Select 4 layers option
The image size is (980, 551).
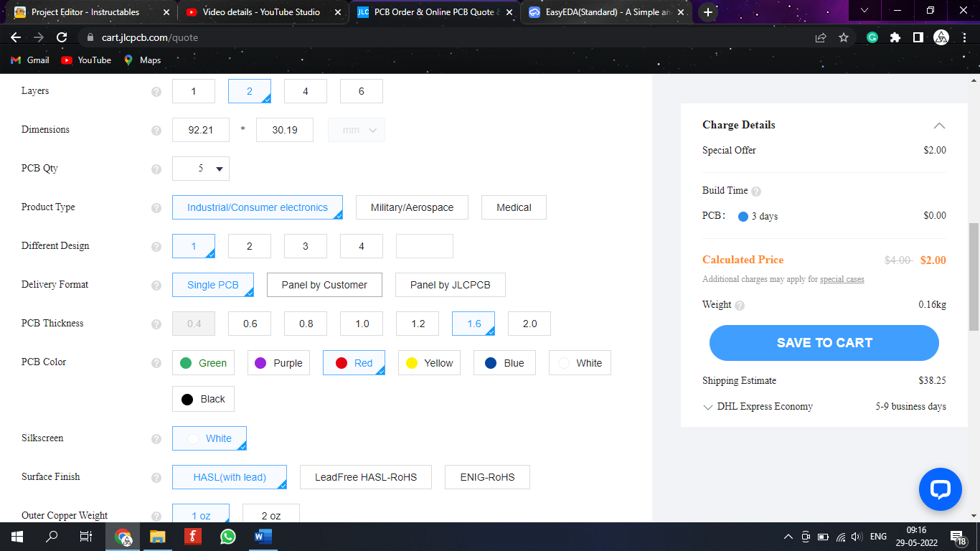click(306, 91)
